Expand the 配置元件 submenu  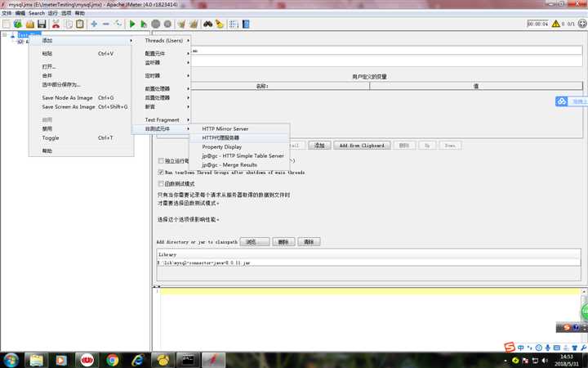pos(162,53)
